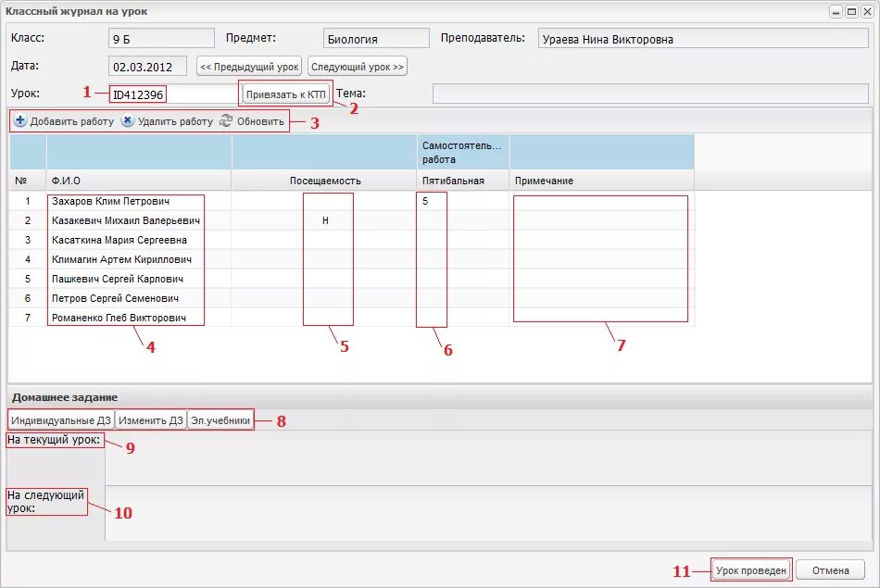The width and height of the screenshot is (880, 588).
Task: Click the Самостоятельная работа header cell
Action: (463, 152)
